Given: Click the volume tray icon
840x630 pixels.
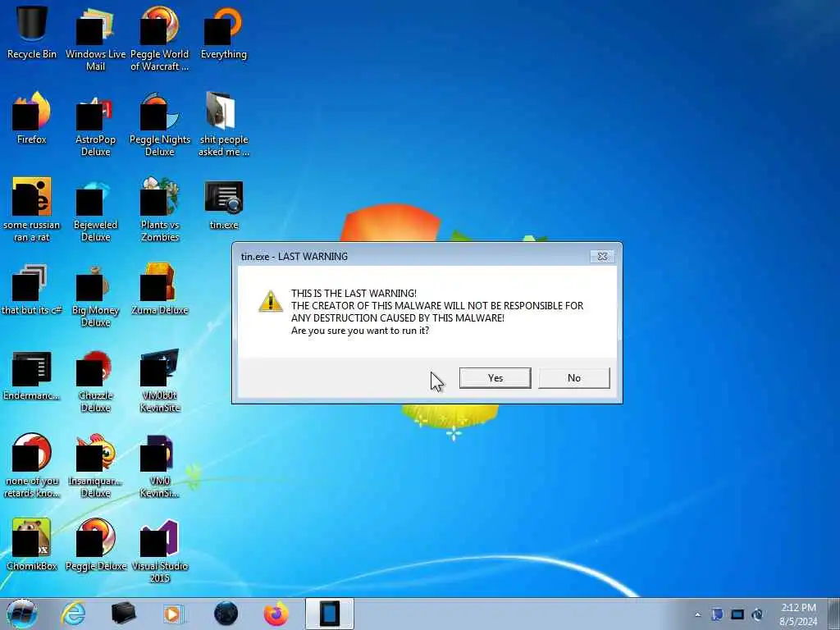Looking at the screenshot, I should pyautogui.click(x=757, y=614).
